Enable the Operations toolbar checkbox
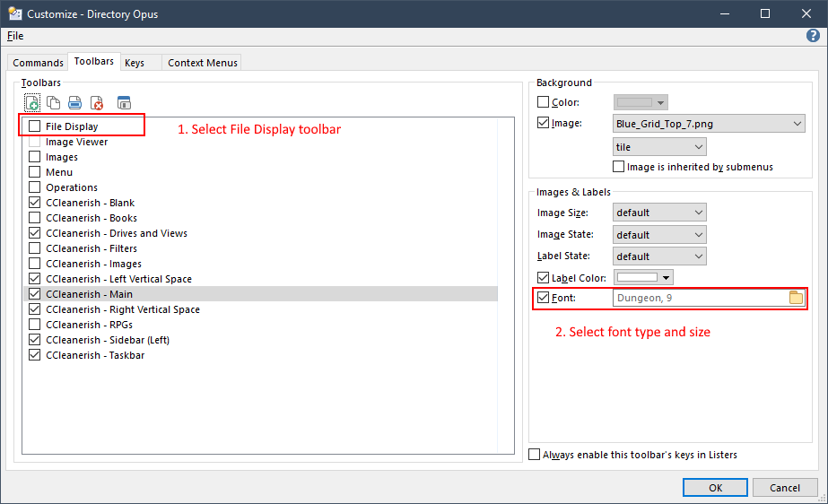 point(34,187)
